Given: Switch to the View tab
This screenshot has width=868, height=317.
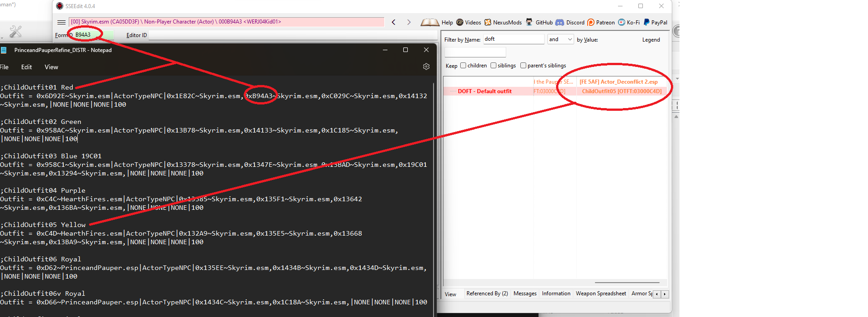Looking at the screenshot, I should coord(450,294).
